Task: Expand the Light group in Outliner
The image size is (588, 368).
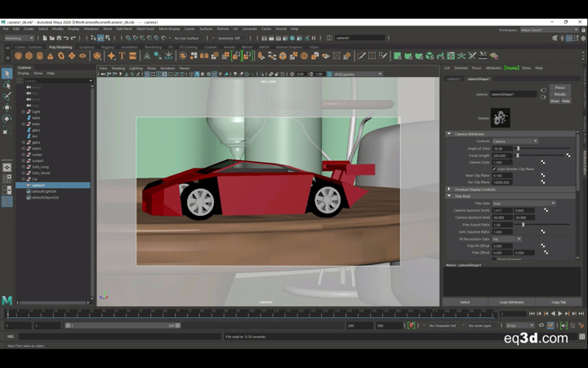Action: coord(23,111)
